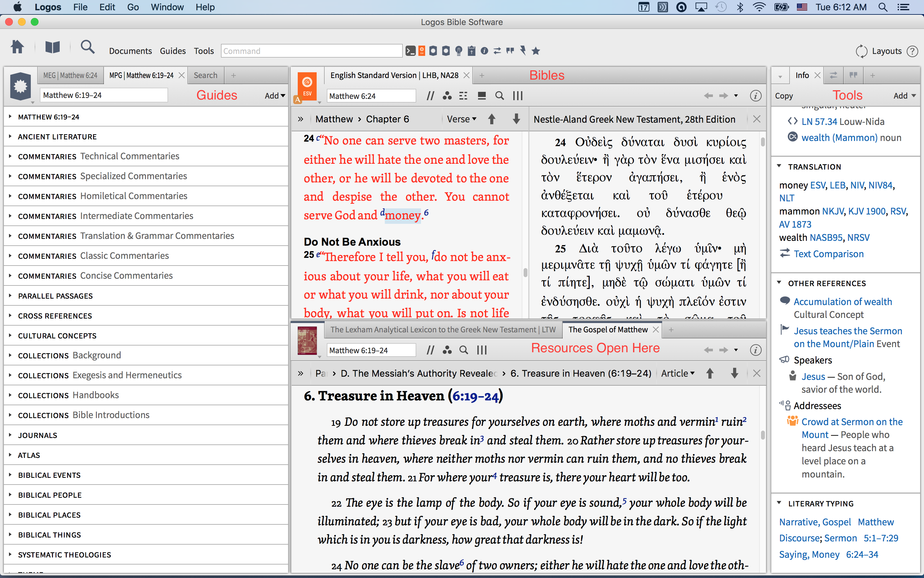This screenshot has width=924, height=578.
Task: Expand contents sidebar chevrons in ESV panel
Action: click(301, 119)
